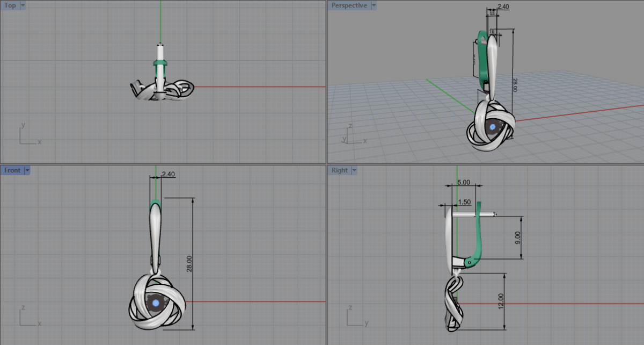Select the 28.00 dimension in Front view
The image size is (644, 345).
click(x=189, y=263)
